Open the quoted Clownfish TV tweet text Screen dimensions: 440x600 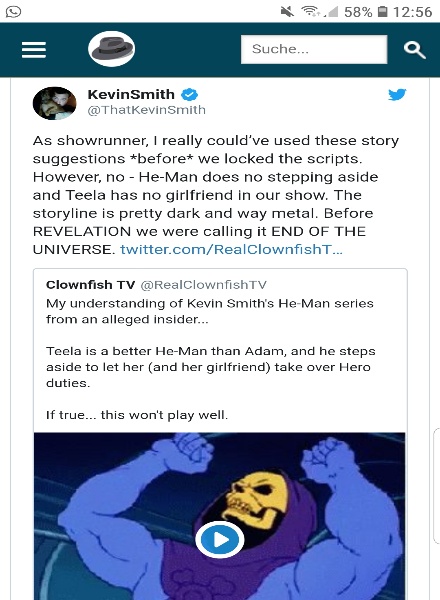pos(210,359)
